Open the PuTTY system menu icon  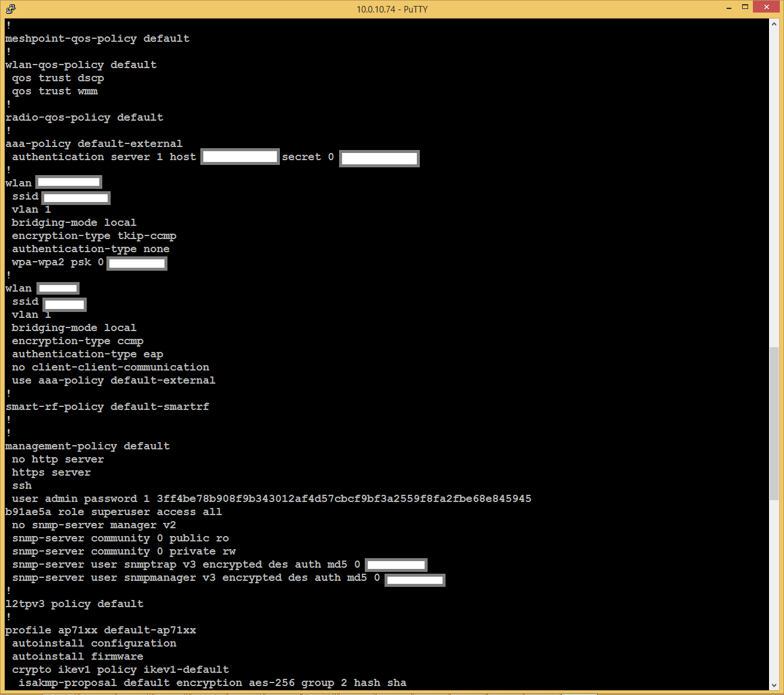pos(10,8)
